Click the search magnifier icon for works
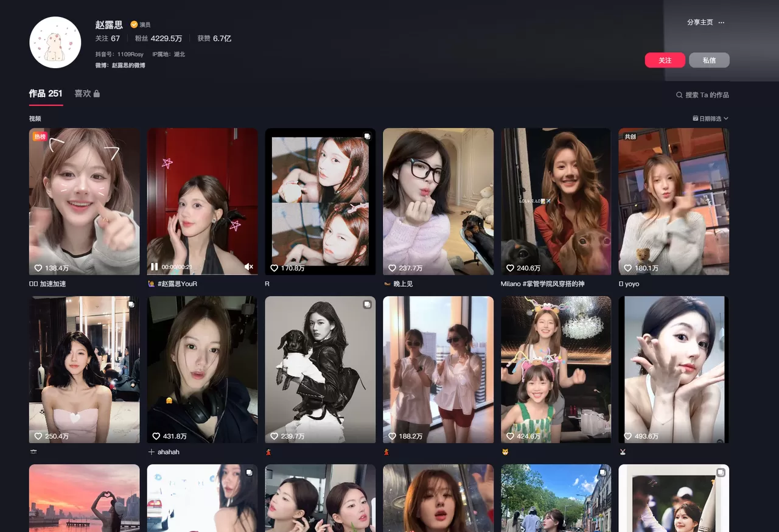The height and width of the screenshot is (532, 779). [679, 95]
